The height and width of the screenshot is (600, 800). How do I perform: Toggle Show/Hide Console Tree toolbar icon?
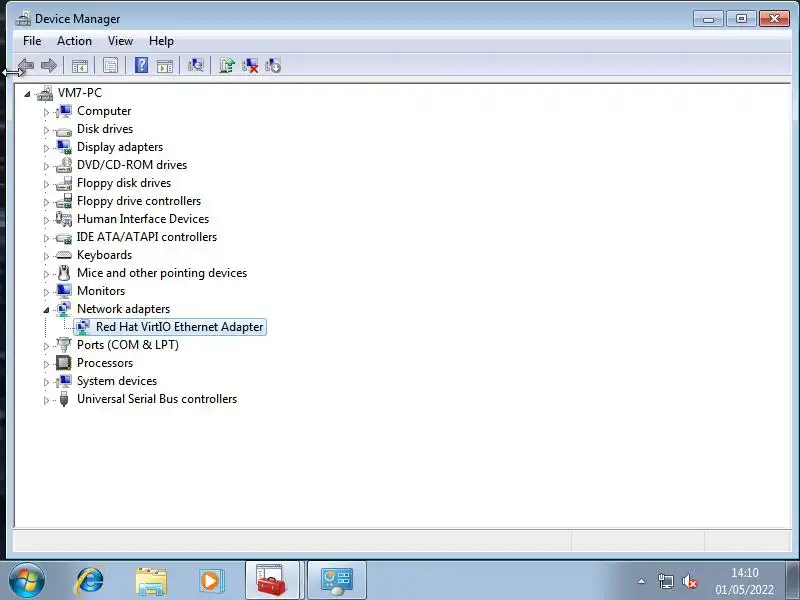tap(80, 66)
